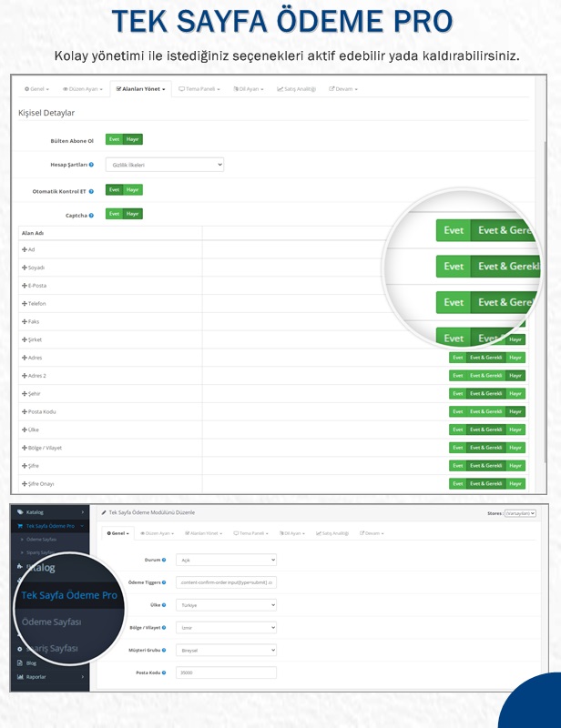561x728 pixels.
Task: Choose Evet for Şifre Onayı row
Action: [x=458, y=484]
